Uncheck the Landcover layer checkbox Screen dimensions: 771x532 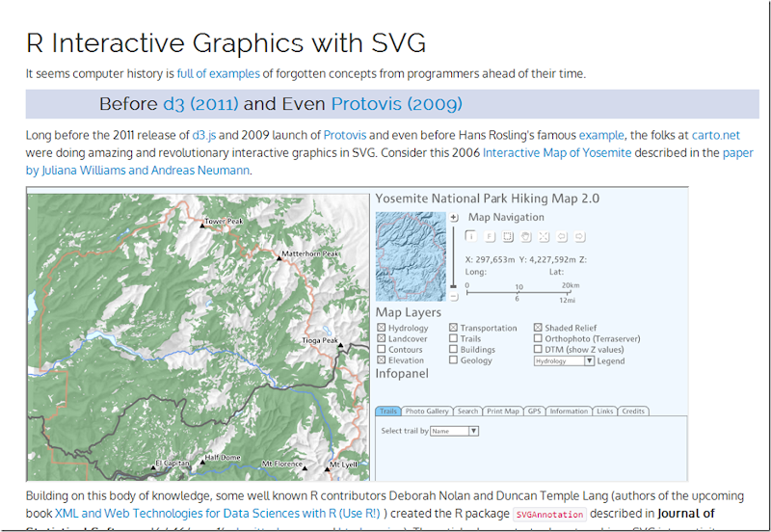381,338
